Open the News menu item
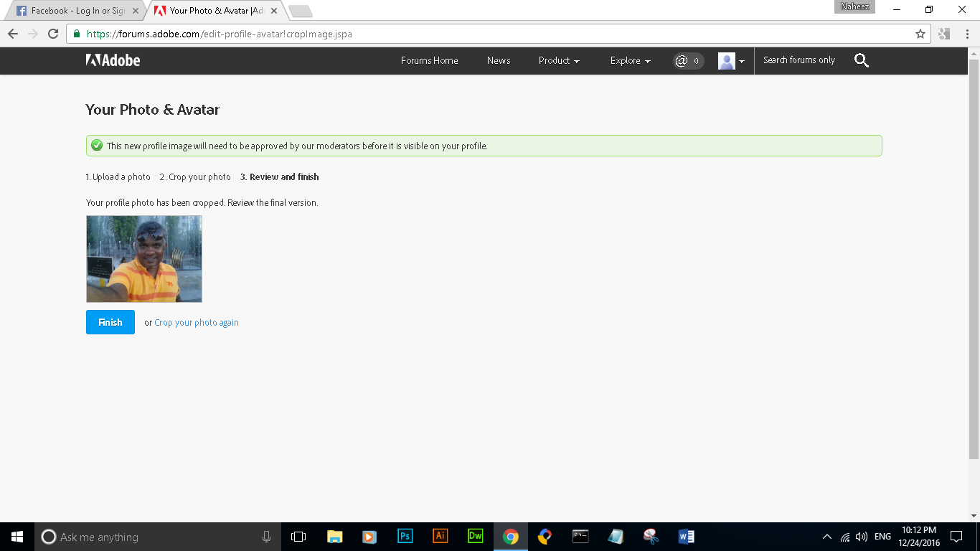Viewport: 980px width, 551px height. (x=499, y=60)
